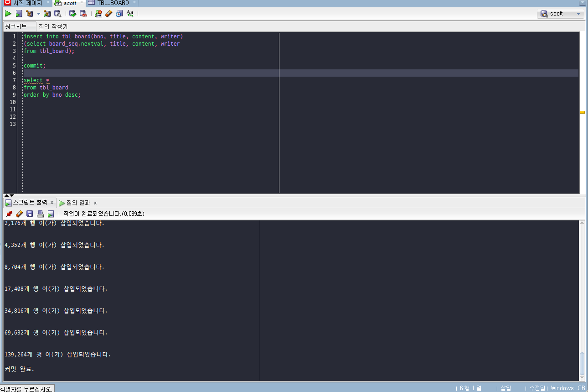Click the '6 행 1 열' status bar entry

470,388
